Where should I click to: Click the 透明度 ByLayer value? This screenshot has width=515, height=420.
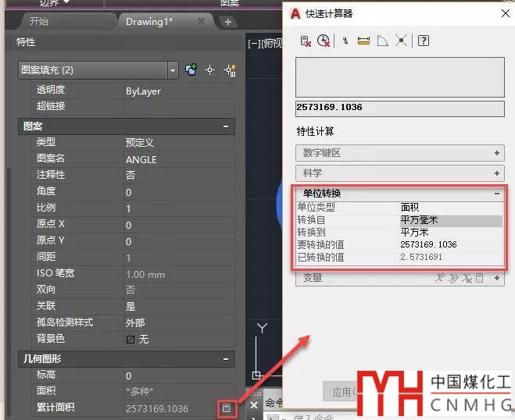[179, 91]
